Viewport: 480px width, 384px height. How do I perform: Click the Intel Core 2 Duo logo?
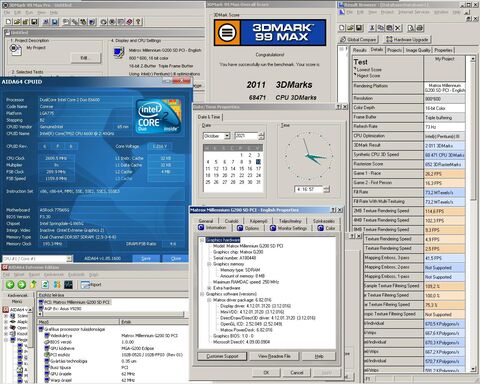tap(159, 116)
